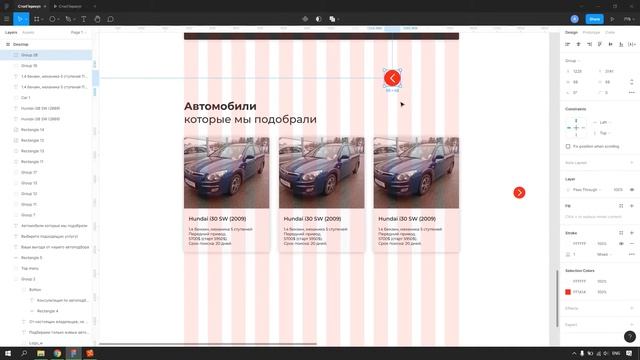This screenshot has width=640, height=360.
Task: Open a new tab with plus
Action: pyautogui.click(x=94, y=7)
